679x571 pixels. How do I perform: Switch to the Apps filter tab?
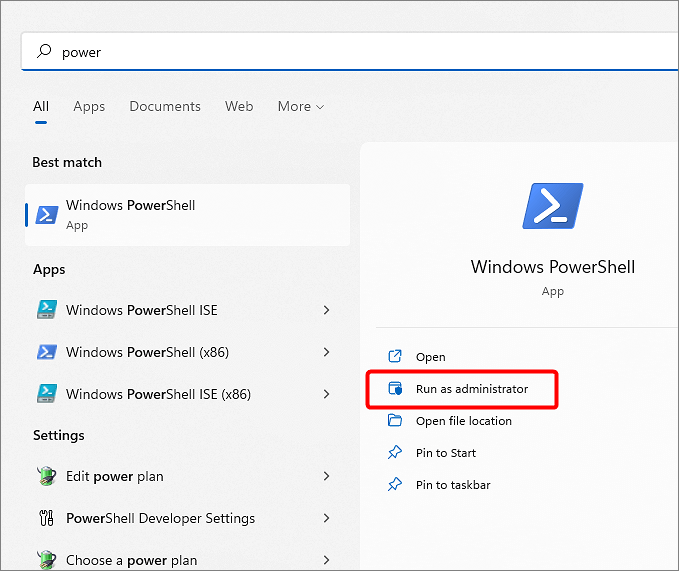coord(89,106)
